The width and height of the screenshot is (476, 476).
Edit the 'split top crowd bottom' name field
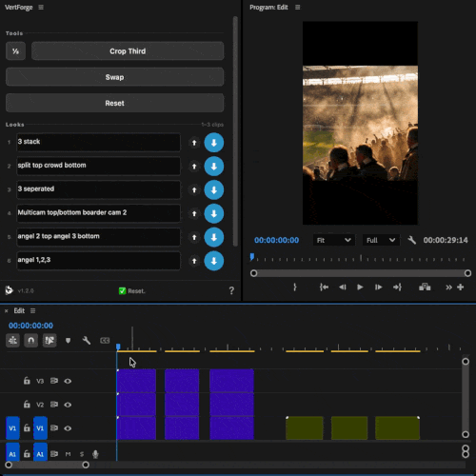coord(98,166)
